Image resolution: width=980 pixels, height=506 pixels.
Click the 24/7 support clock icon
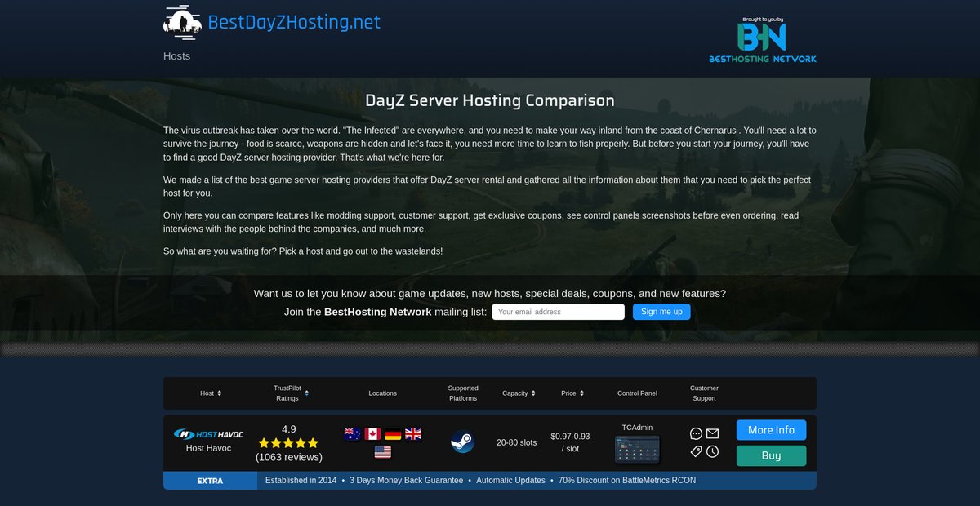pos(713,451)
